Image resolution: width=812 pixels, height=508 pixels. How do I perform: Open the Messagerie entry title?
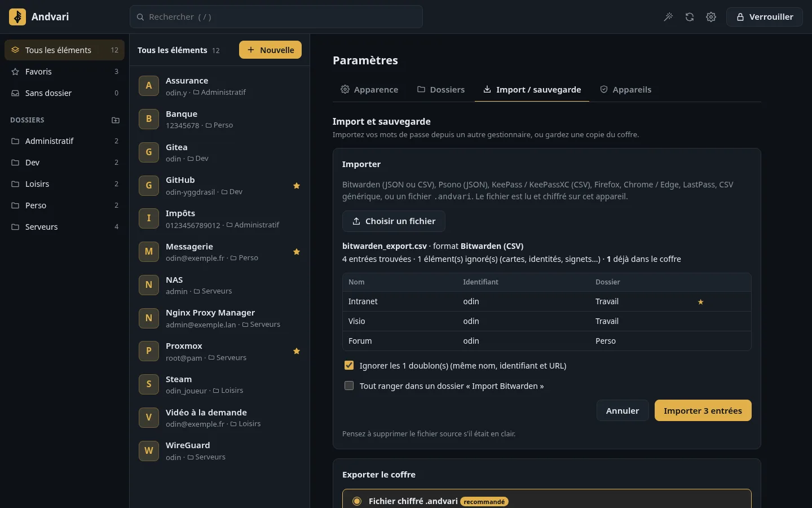[x=189, y=247]
